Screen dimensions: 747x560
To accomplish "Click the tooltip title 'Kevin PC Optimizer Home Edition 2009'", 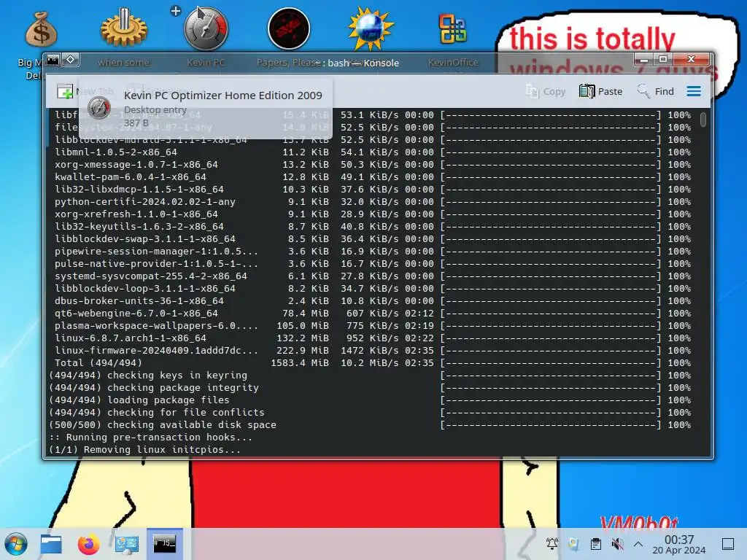I will click(x=223, y=96).
